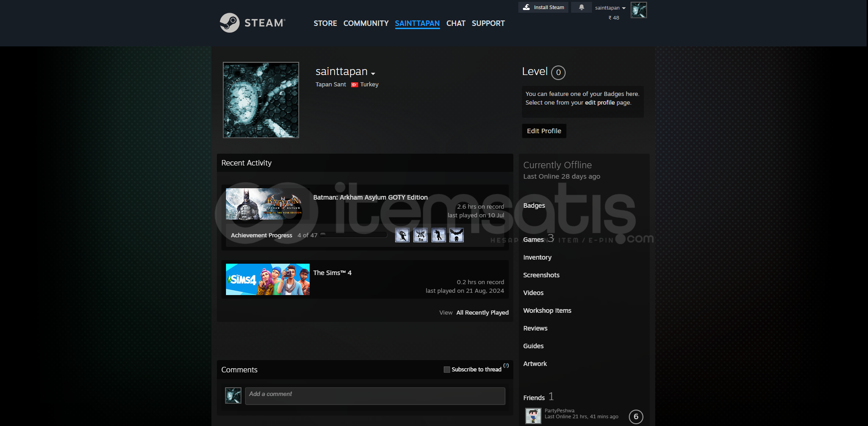Click the first Batman achievement icon

(x=402, y=235)
